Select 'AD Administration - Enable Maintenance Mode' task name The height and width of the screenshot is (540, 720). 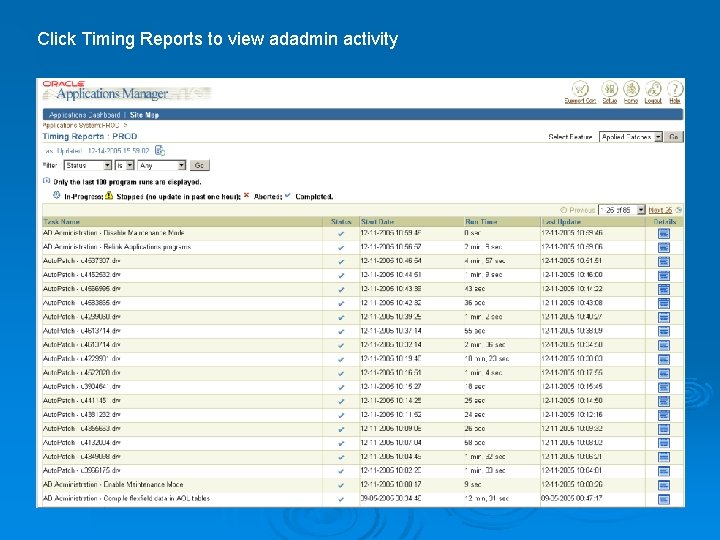click(x=113, y=484)
